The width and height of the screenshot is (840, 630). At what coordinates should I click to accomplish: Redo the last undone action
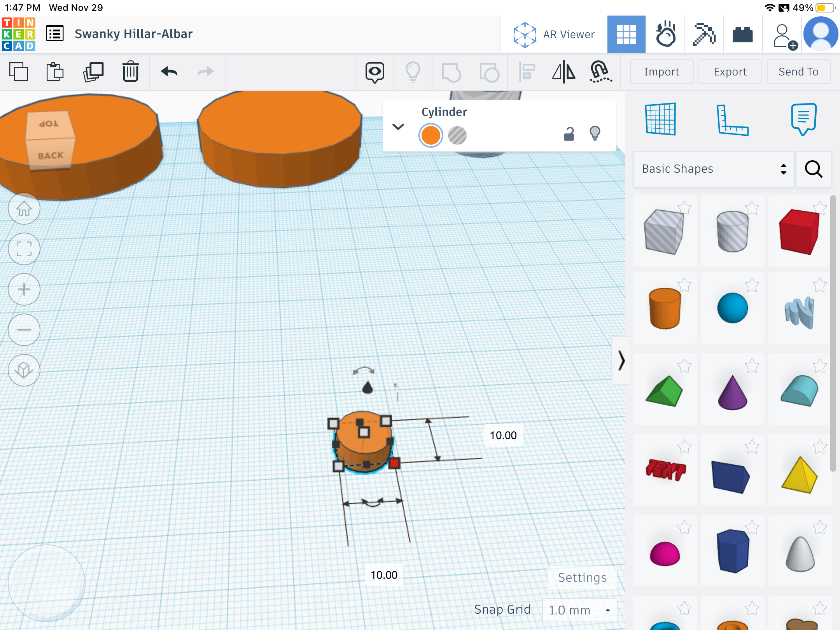(206, 72)
